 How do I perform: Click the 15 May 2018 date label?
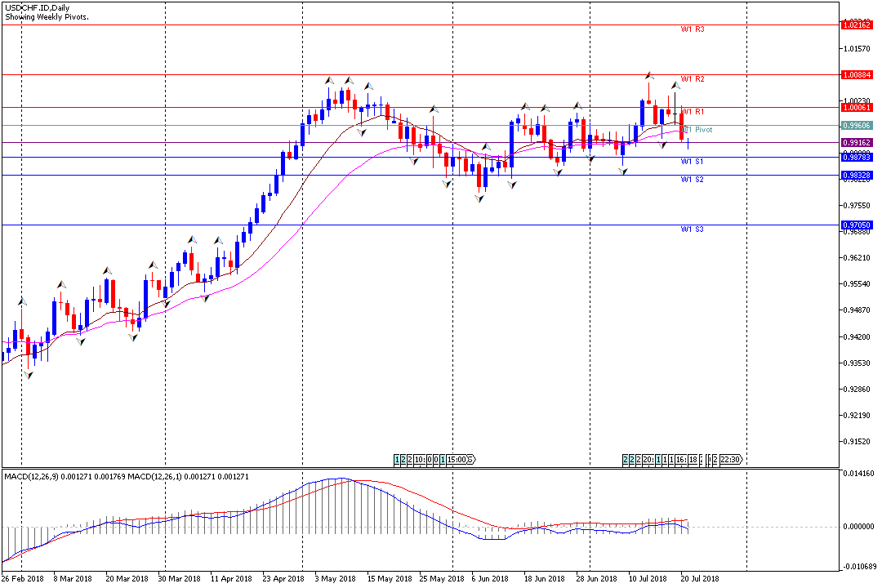tap(390, 579)
